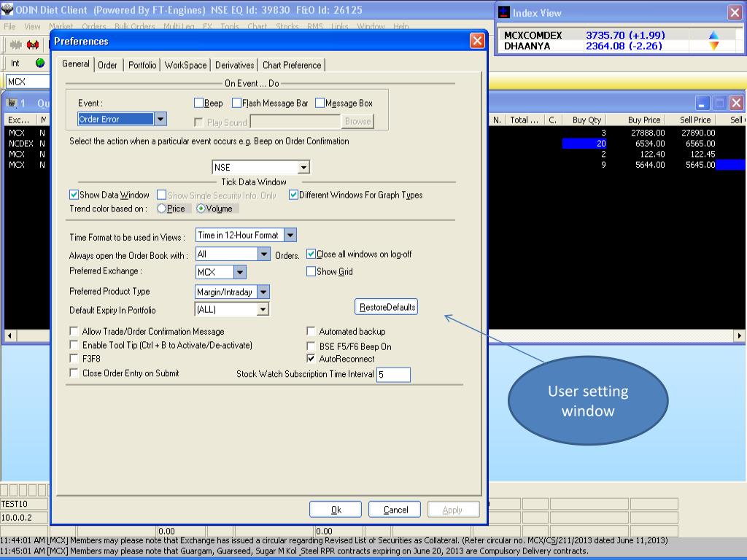This screenshot has height=560, width=747.
Task: Click the Buy Qty column header
Action: [x=587, y=120]
